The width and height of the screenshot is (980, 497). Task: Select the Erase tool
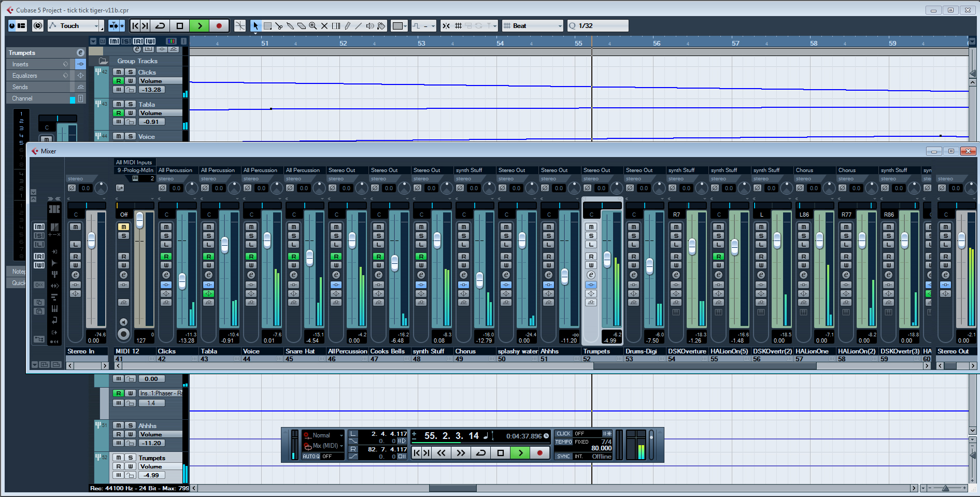302,26
